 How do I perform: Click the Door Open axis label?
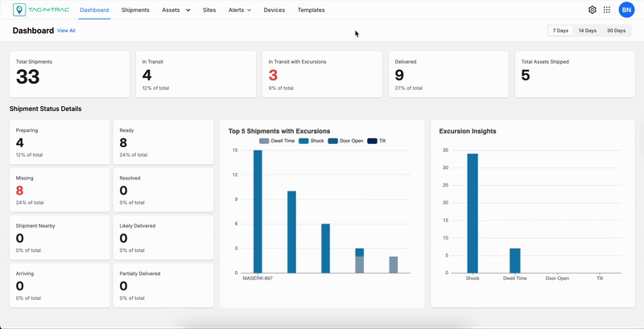tap(557, 278)
